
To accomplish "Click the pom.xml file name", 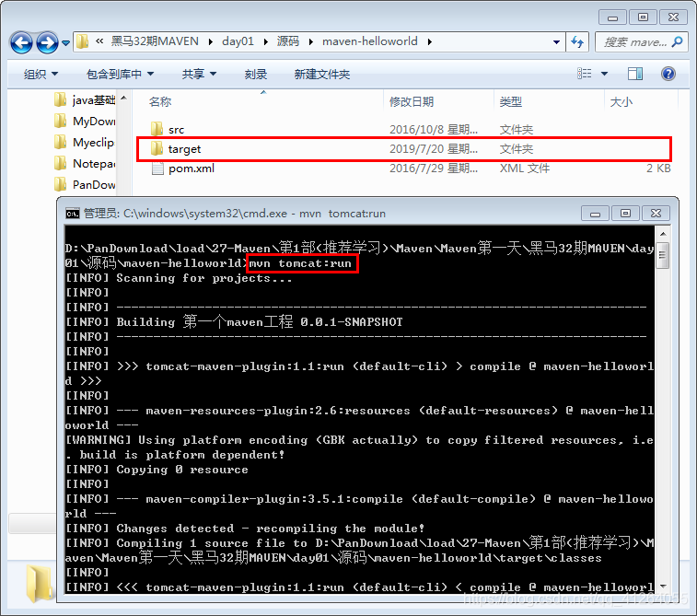I will coord(192,169).
